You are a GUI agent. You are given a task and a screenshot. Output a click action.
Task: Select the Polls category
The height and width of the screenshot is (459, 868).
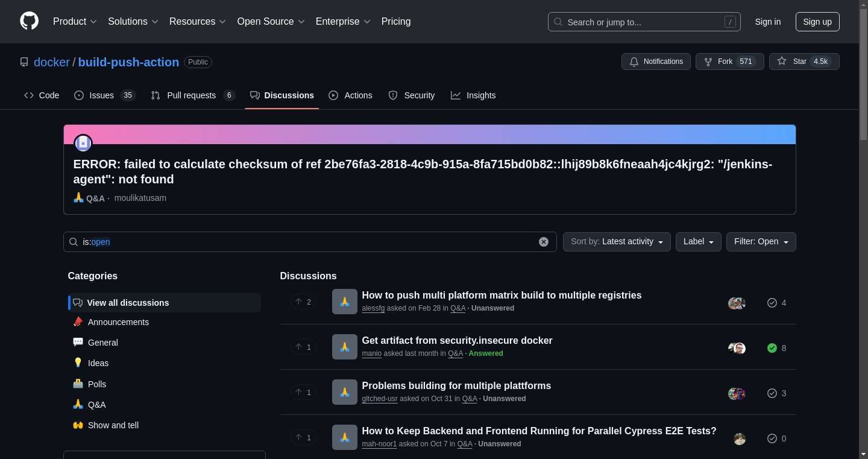[165, 384]
